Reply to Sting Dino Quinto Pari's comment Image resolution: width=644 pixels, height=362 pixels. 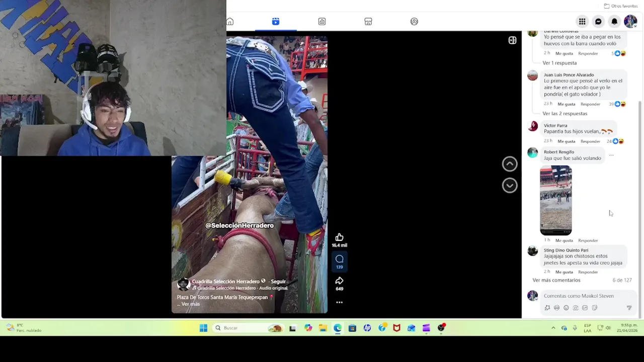pos(588,272)
